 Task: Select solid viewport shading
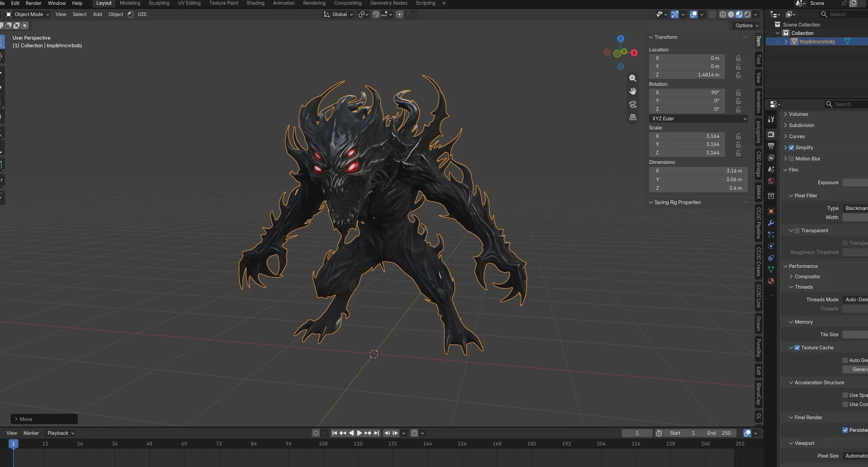point(731,15)
